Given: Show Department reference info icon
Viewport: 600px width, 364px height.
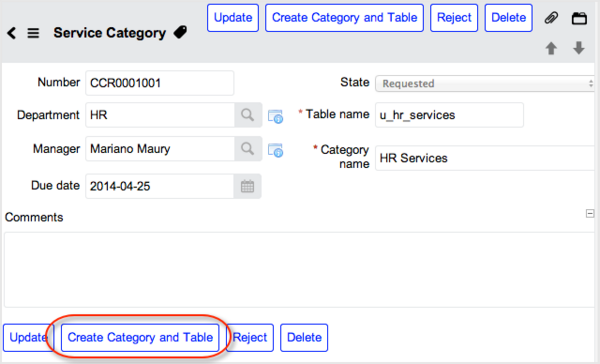Looking at the screenshot, I should pyautogui.click(x=276, y=116).
